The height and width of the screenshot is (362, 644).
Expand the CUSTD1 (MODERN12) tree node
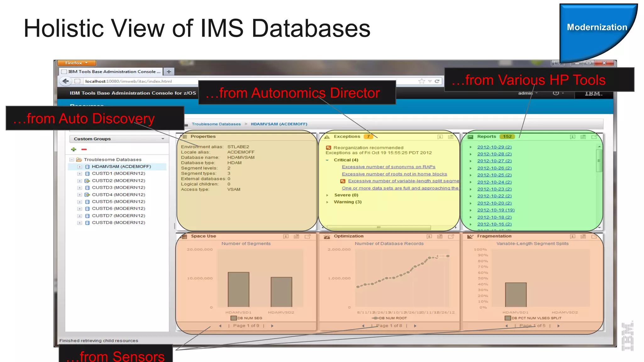(80, 174)
